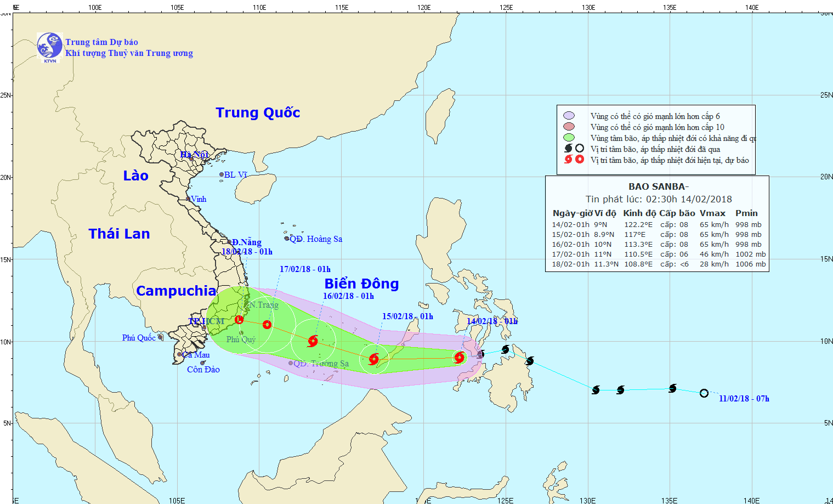Click the Pmin column header
This screenshot has width=833, height=504.
[746, 213]
